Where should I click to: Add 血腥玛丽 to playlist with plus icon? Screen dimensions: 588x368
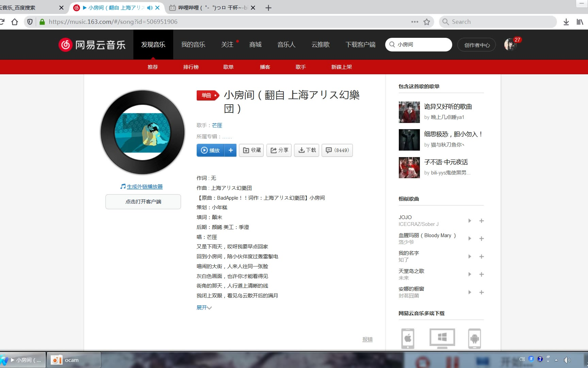(481, 239)
